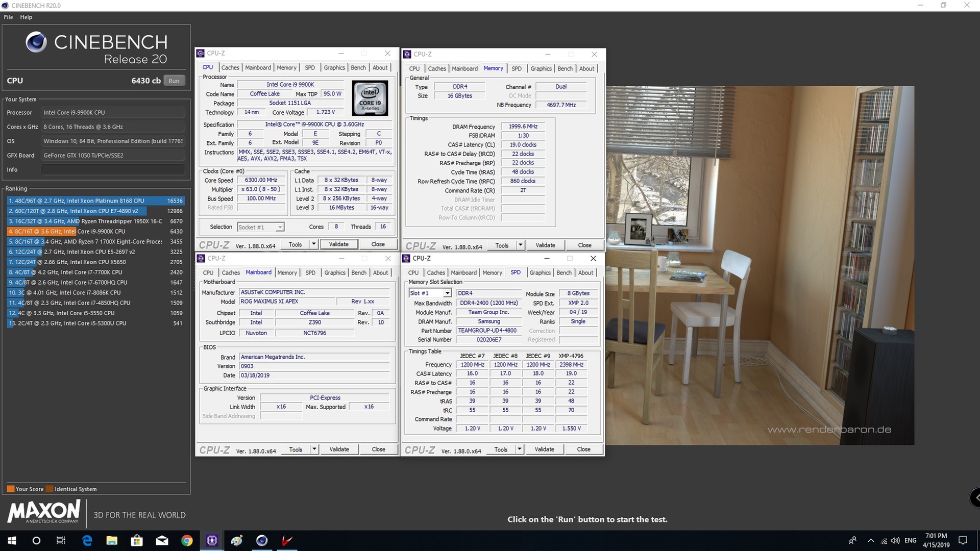Click Intel Core i9 logo in CPU-Z
The width and height of the screenshot is (980, 551).
tap(370, 98)
